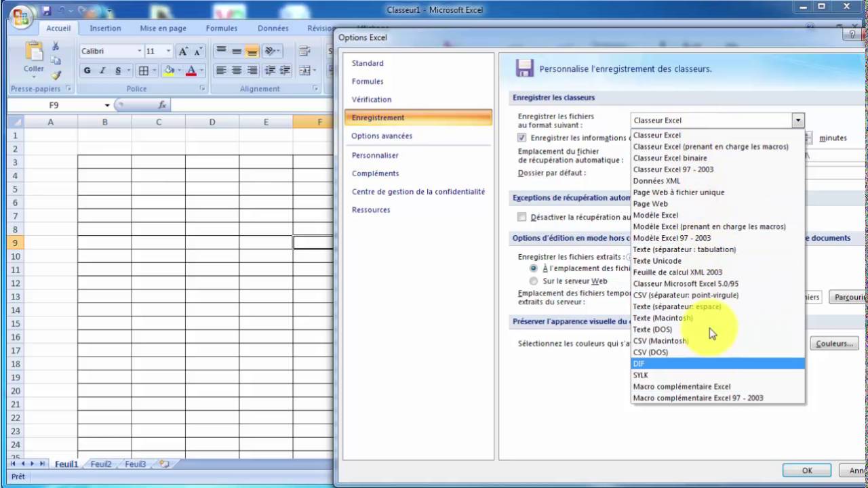Open the Police dialog launcher
Screen dimensions: 868x488
pyautogui.click(x=203, y=89)
